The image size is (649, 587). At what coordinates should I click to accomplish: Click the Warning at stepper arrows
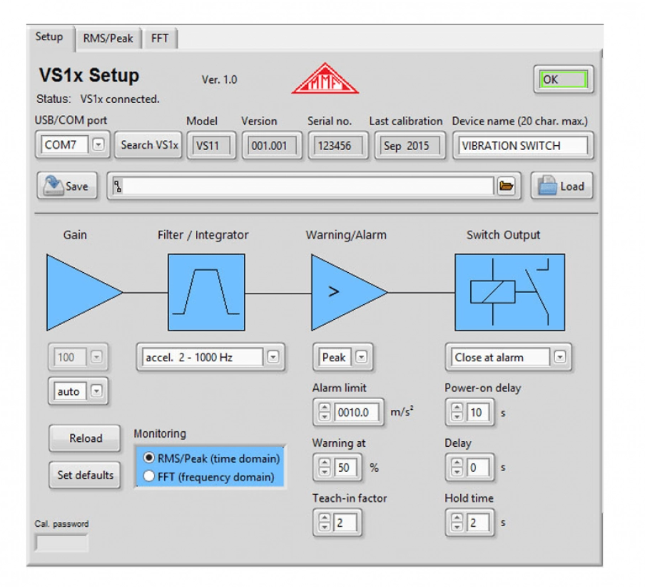click(325, 467)
